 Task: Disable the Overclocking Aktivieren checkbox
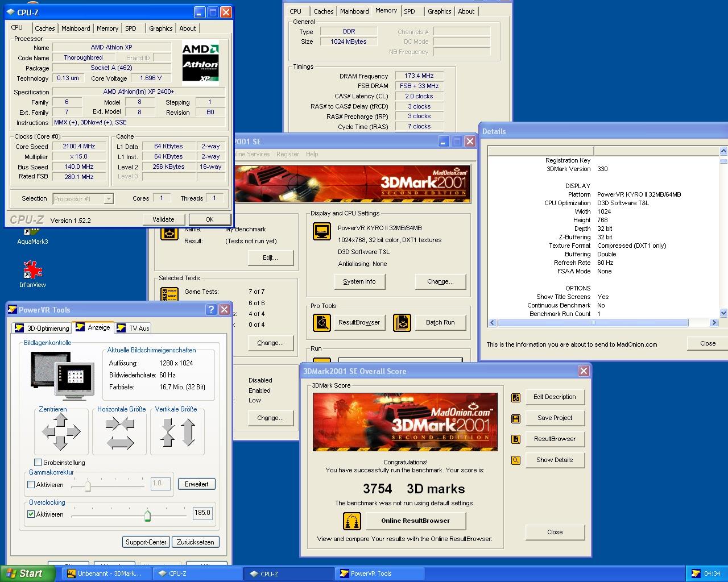pos(31,514)
